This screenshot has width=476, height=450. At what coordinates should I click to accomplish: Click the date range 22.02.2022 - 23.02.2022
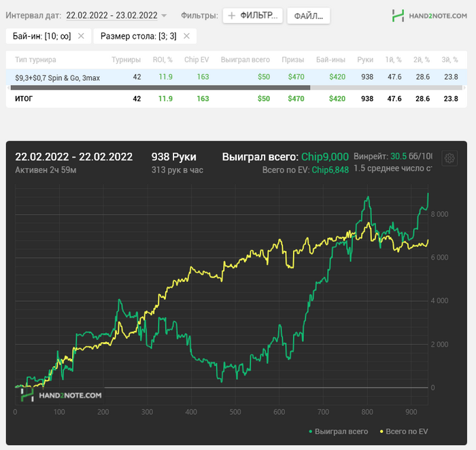coord(112,16)
